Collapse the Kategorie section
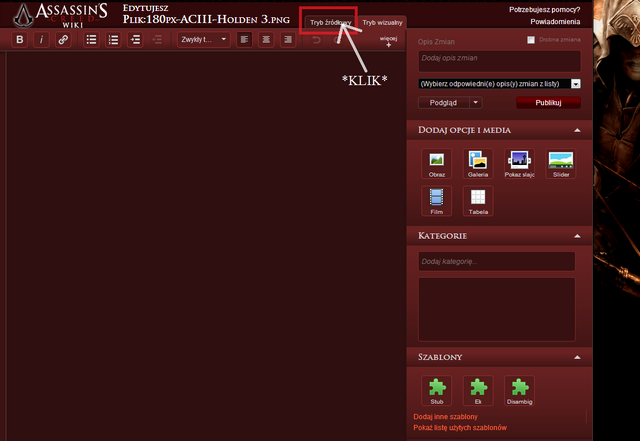The width and height of the screenshot is (640, 441). click(x=577, y=236)
